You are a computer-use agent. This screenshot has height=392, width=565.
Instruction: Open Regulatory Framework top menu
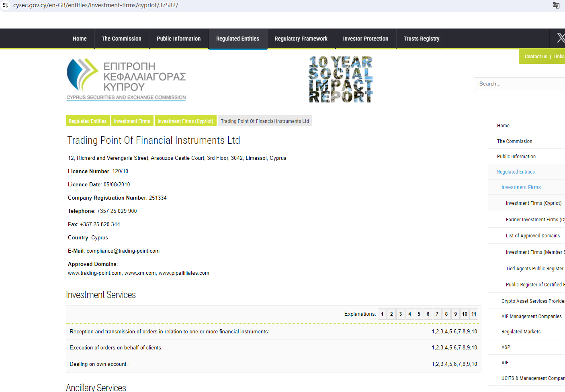[301, 39]
